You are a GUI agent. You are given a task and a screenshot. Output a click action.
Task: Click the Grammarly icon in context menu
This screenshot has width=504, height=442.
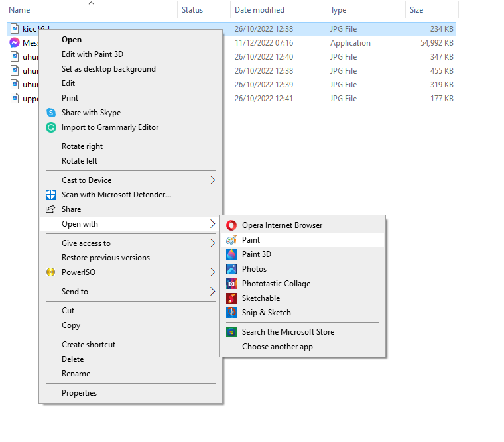pyautogui.click(x=51, y=127)
